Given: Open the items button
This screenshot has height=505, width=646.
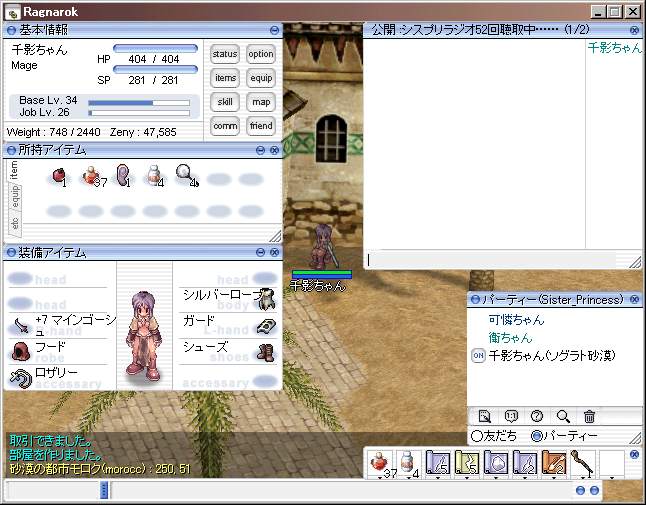Looking at the screenshot, I should (x=225, y=78).
